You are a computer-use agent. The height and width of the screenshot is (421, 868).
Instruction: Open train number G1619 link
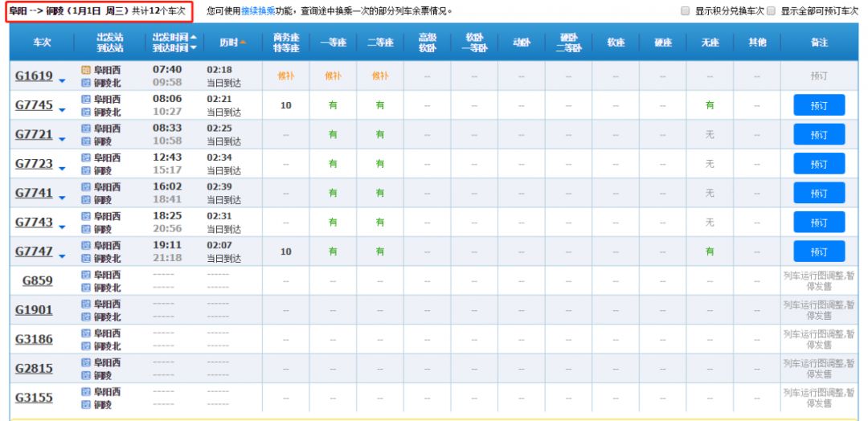(x=34, y=76)
